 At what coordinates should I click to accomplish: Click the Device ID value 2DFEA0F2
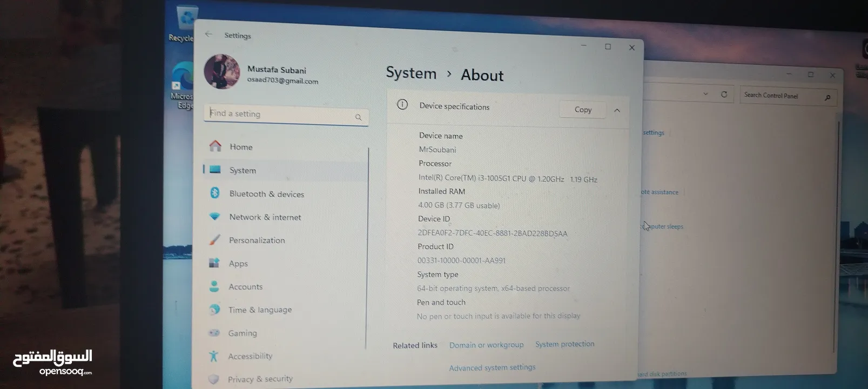[493, 233]
